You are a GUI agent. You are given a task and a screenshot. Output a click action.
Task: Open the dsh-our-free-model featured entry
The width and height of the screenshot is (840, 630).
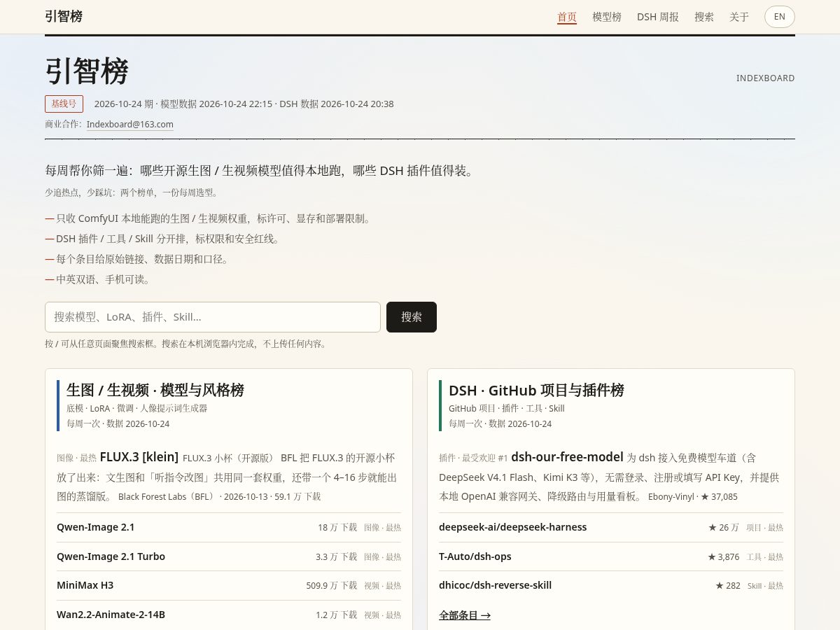(x=567, y=457)
